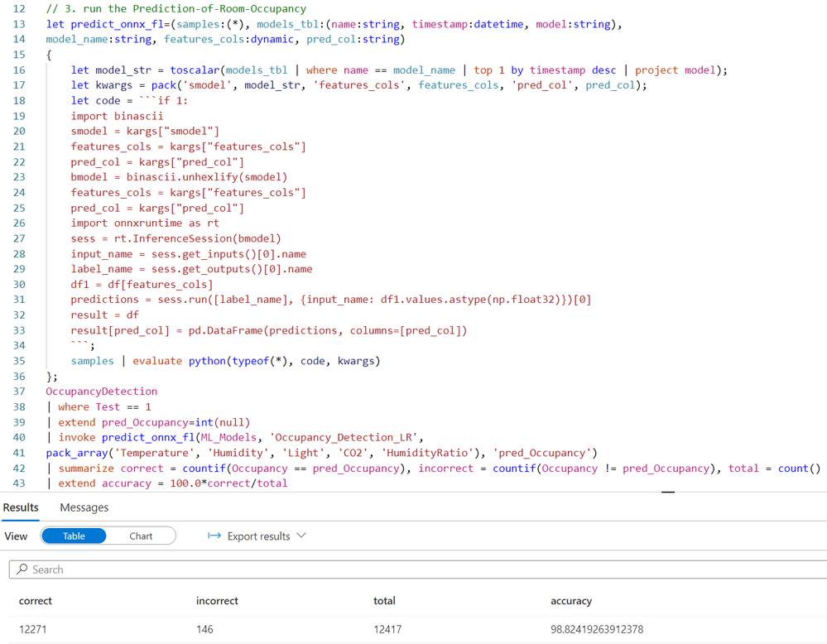827x644 pixels.
Task: Select the cell value 146
Action: pos(204,629)
